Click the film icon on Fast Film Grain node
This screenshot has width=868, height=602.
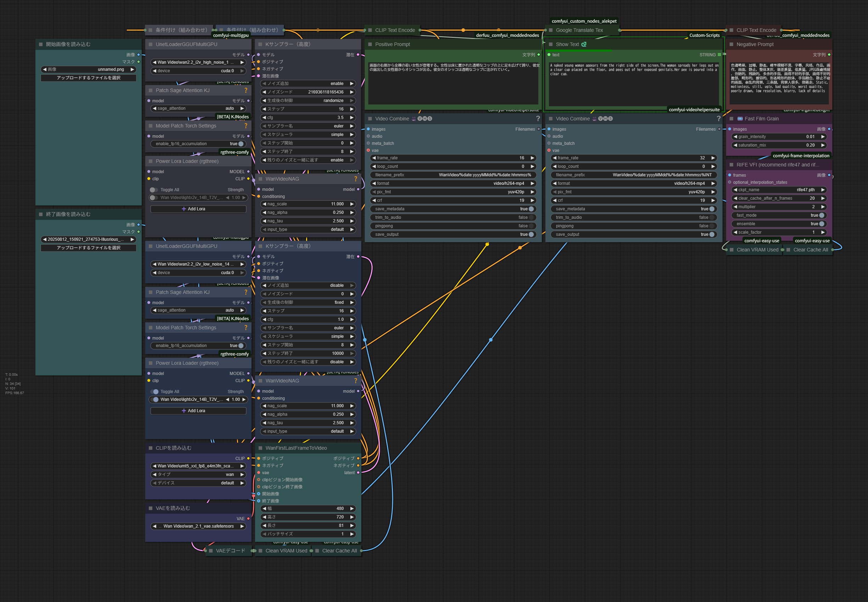pyautogui.click(x=740, y=118)
